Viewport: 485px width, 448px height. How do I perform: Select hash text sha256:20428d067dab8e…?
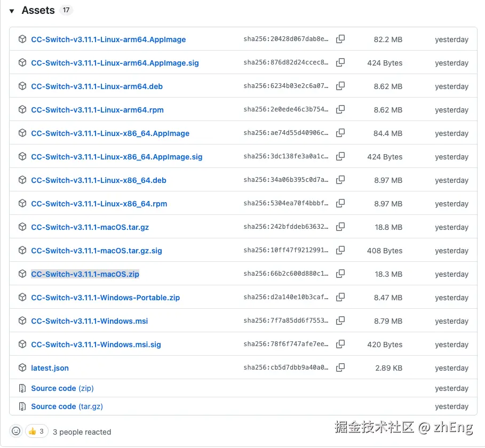tap(286, 39)
